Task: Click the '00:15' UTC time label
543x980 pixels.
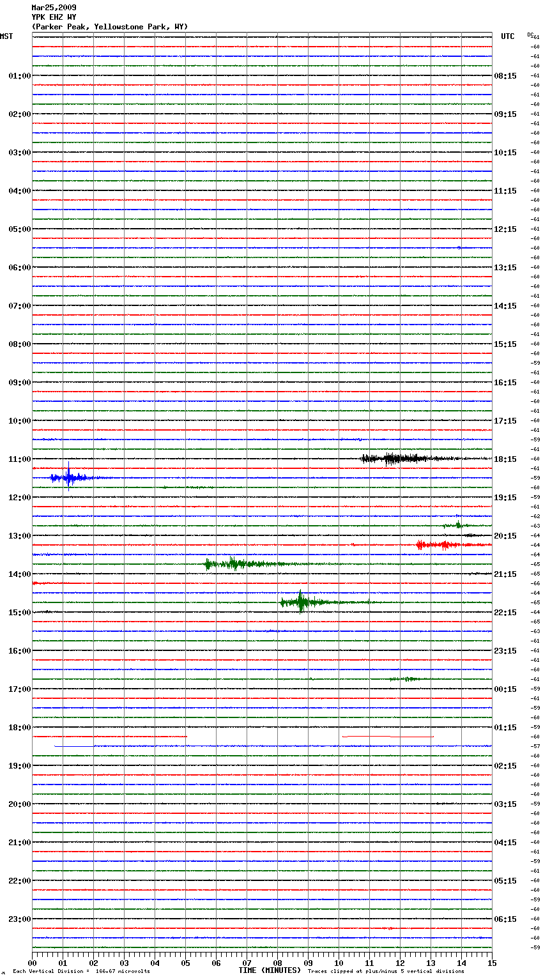Action: [505, 689]
